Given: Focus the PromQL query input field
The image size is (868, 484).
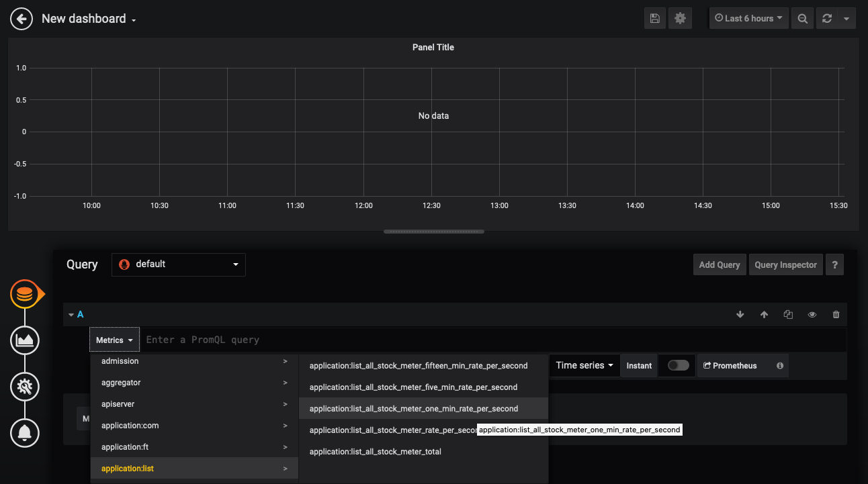Looking at the screenshot, I should tap(493, 340).
